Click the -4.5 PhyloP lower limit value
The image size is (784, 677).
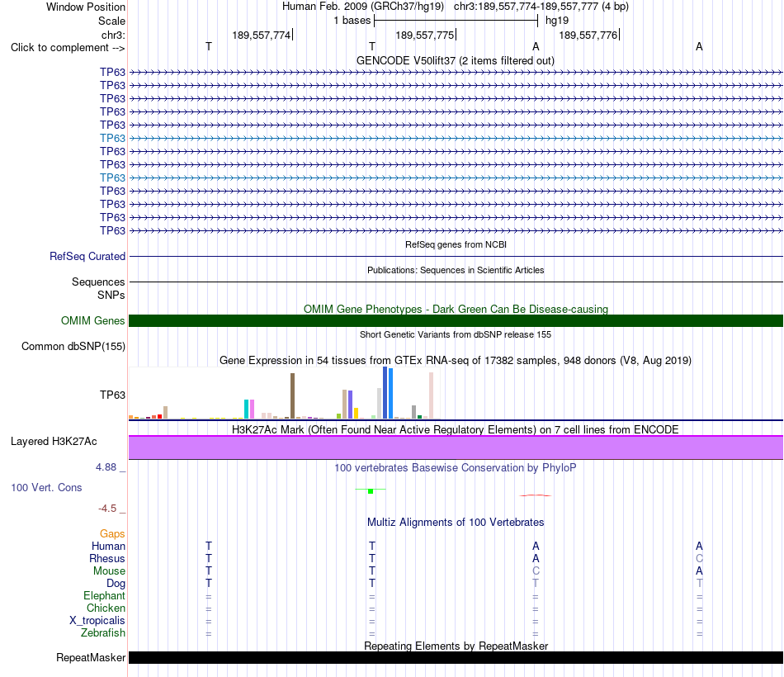[107, 509]
